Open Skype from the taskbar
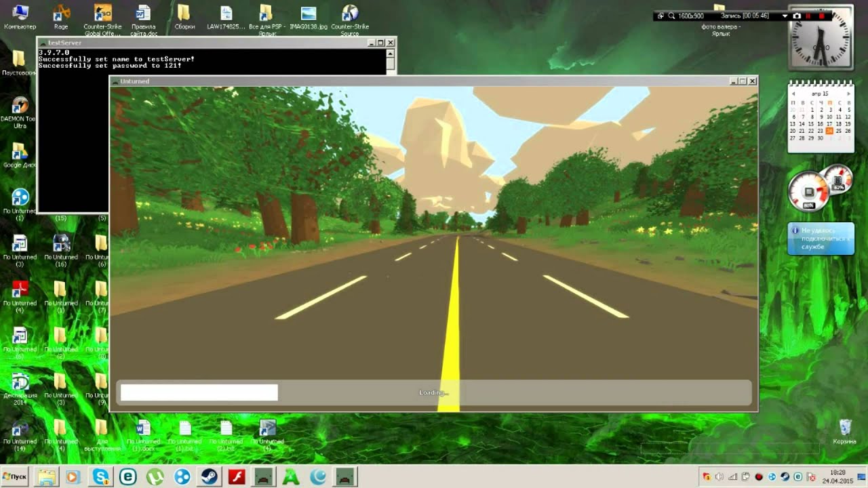Image resolution: width=868 pixels, height=488 pixels. tap(101, 476)
